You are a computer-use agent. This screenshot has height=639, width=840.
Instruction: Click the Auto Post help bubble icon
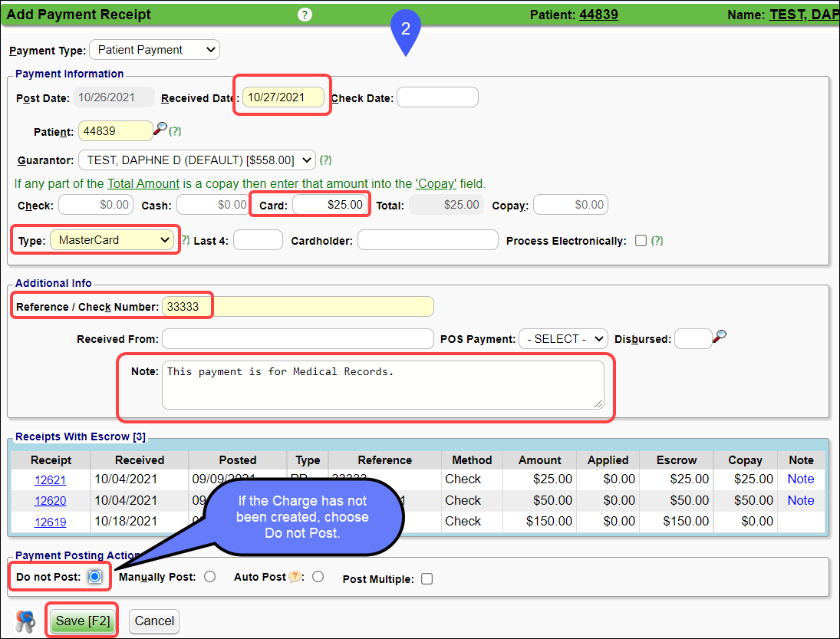pyautogui.click(x=294, y=577)
